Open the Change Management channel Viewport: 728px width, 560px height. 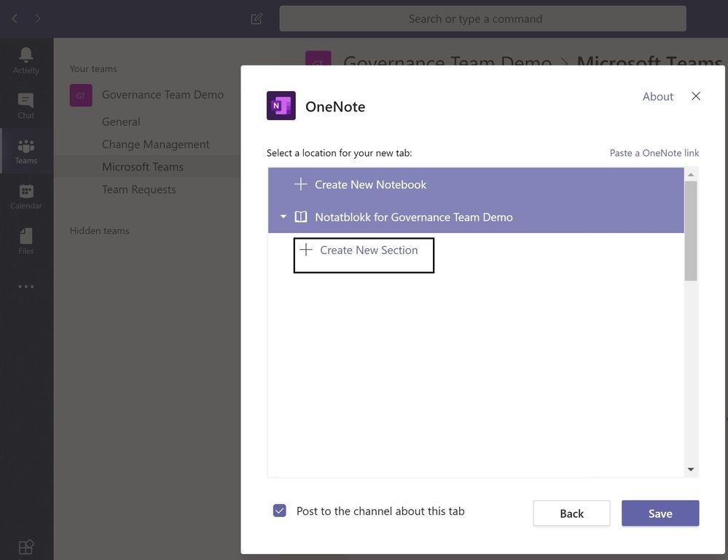point(155,144)
